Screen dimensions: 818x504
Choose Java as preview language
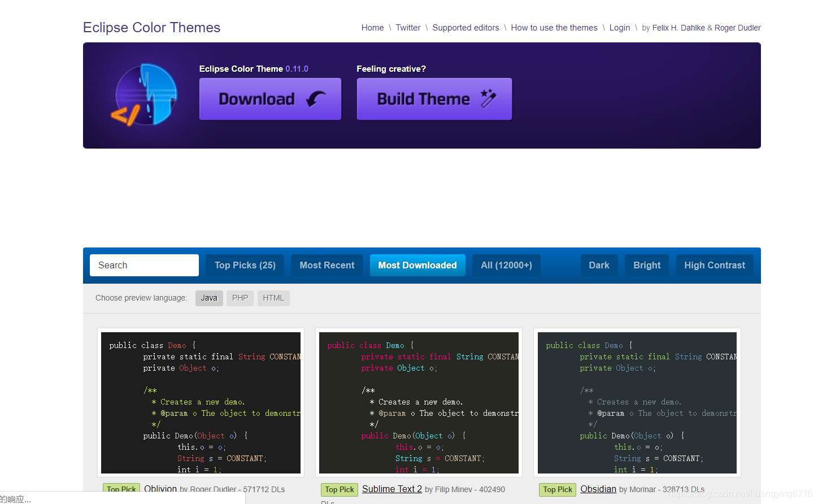click(209, 298)
